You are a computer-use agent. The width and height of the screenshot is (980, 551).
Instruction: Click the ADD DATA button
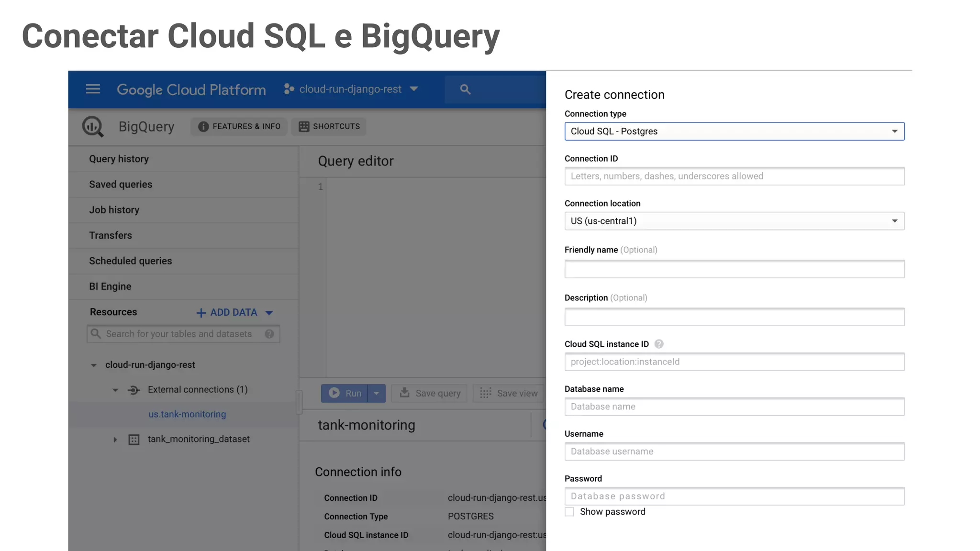tap(234, 312)
